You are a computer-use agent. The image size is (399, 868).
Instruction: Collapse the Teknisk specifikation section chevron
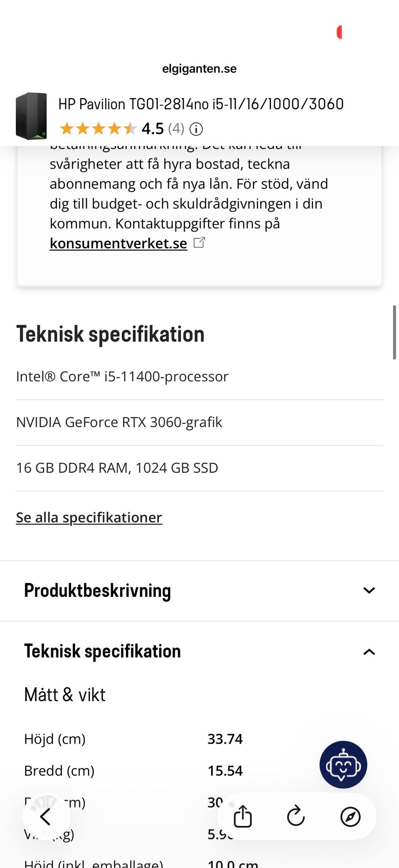tap(369, 652)
